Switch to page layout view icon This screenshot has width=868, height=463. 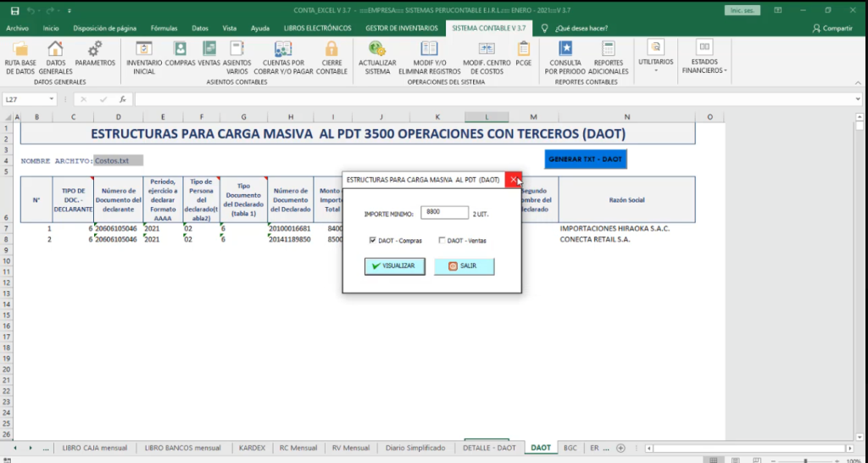pos(735,460)
